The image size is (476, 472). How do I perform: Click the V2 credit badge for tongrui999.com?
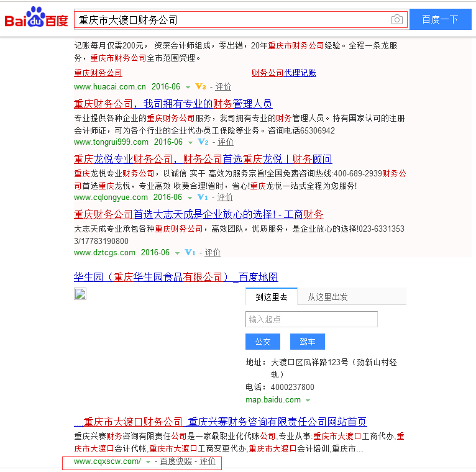tap(203, 142)
